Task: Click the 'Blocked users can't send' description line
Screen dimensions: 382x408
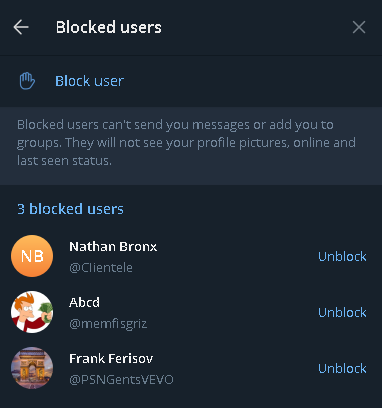Action: click(x=175, y=125)
